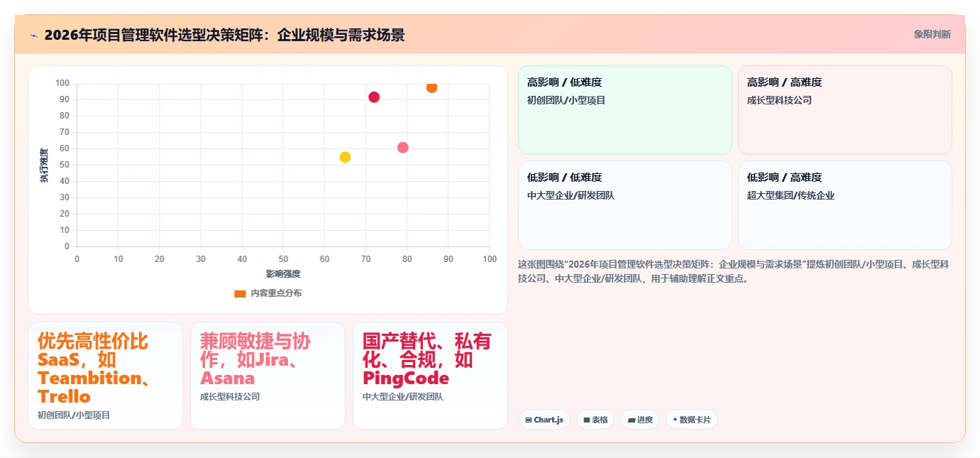Click the crimson red data point
Image resolution: width=980 pixels, height=458 pixels.
(x=374, y=97)
